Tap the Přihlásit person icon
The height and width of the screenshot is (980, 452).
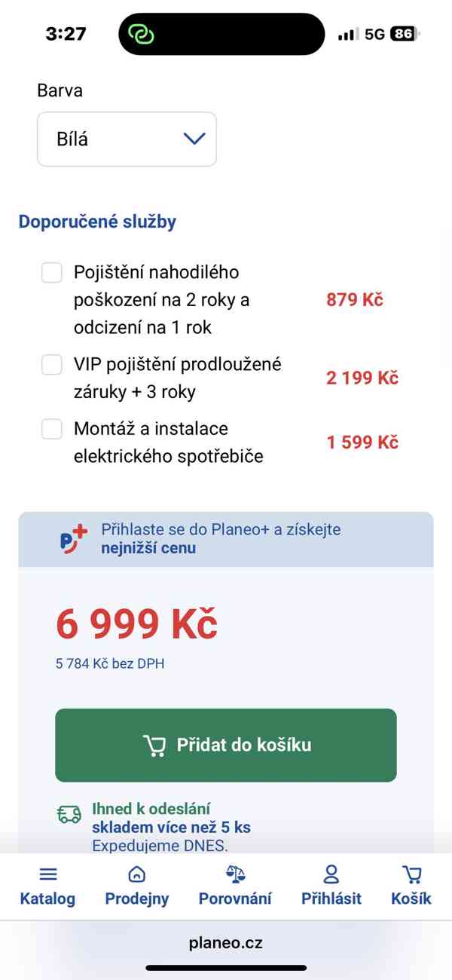pos(331,874)
